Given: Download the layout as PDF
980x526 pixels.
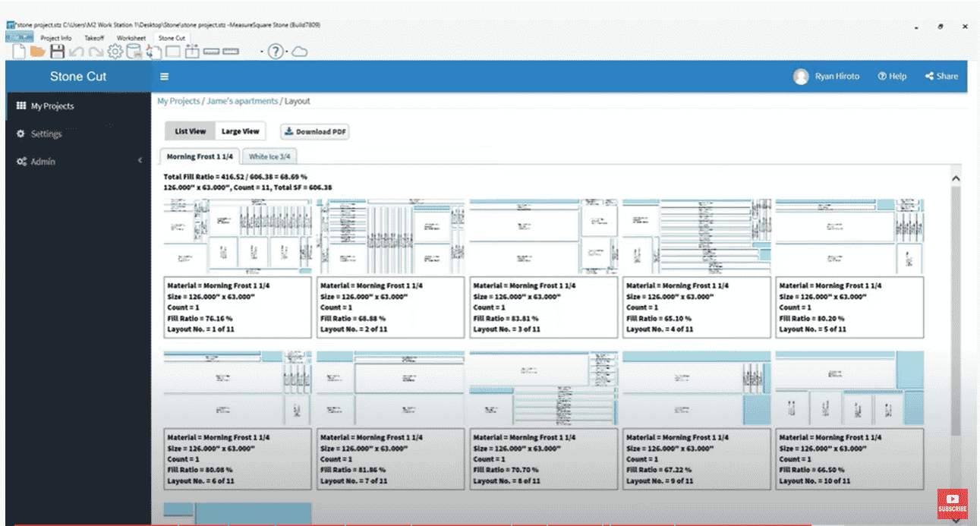Looking at the screenshot, I should (315, 131).
